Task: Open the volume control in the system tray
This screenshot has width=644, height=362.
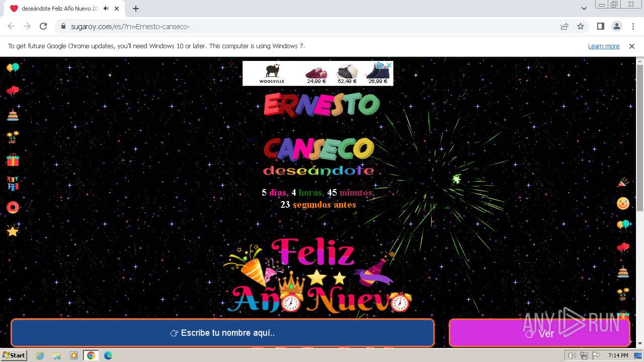Action: pos(572,355)
